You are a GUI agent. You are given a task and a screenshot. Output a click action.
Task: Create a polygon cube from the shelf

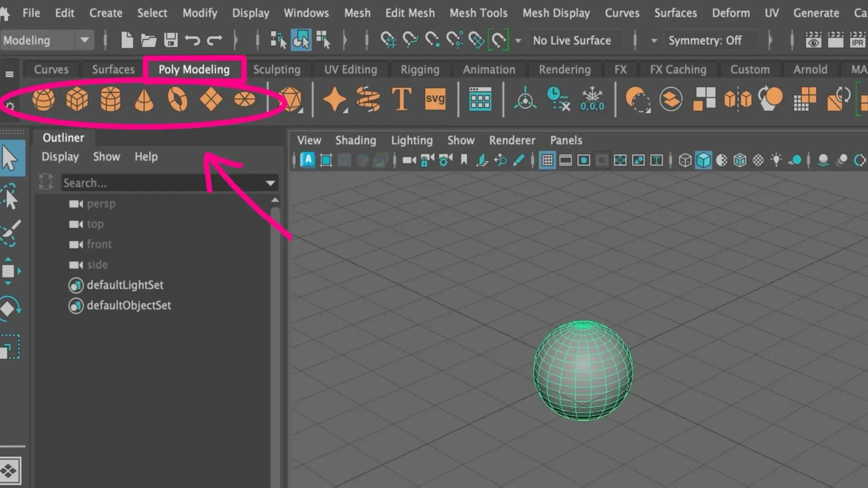[77, 99]
